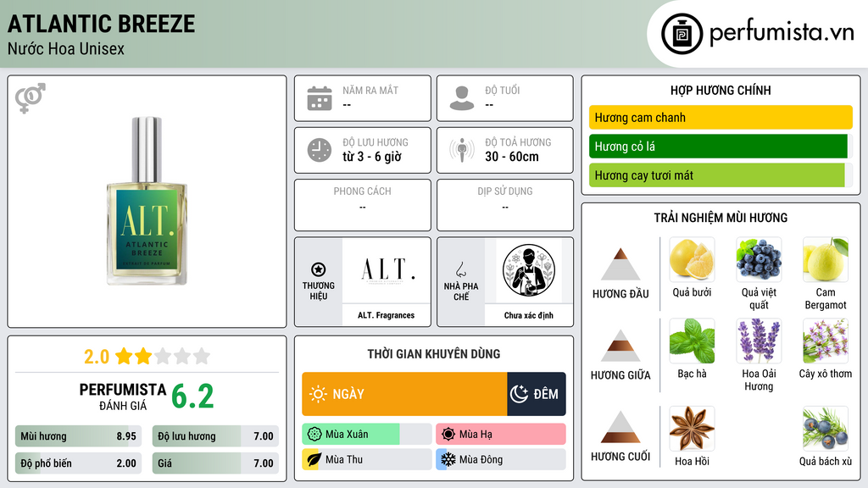Click the 6.2 Perfumista score

click(x=192, y=396)
